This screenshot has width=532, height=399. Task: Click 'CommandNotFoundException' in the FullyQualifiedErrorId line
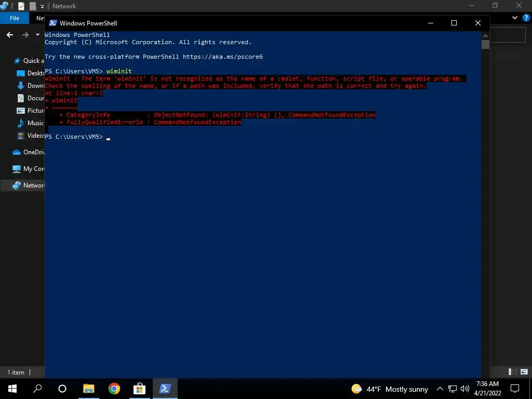pyautogui.click(x=197, y=122)
